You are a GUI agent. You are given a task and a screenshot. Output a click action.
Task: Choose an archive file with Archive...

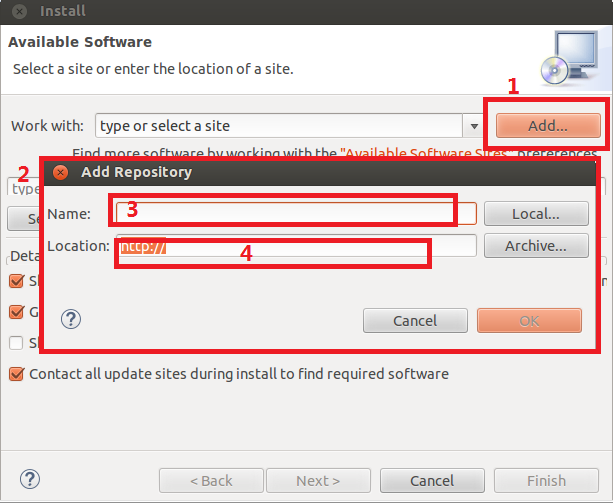[535, 245]
